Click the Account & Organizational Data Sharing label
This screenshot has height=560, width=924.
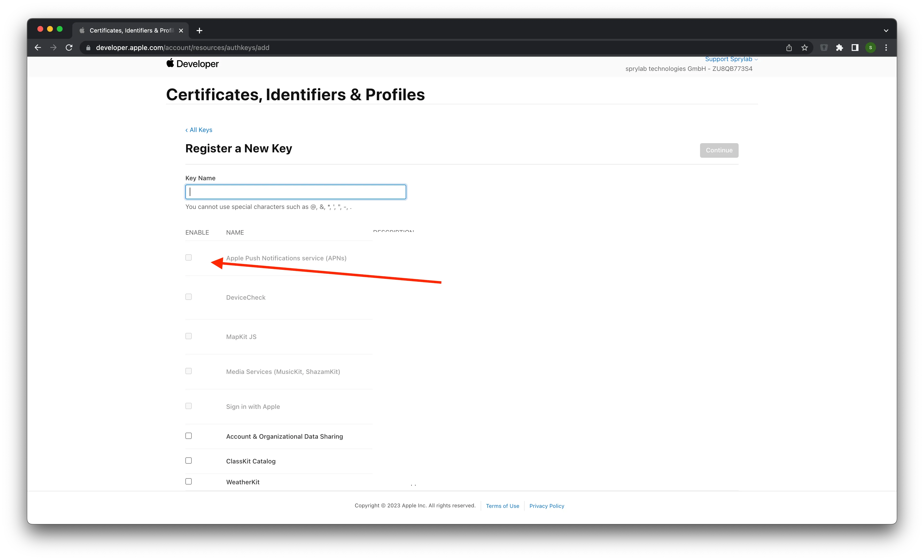pyautogui.click(x=285, y=436)
